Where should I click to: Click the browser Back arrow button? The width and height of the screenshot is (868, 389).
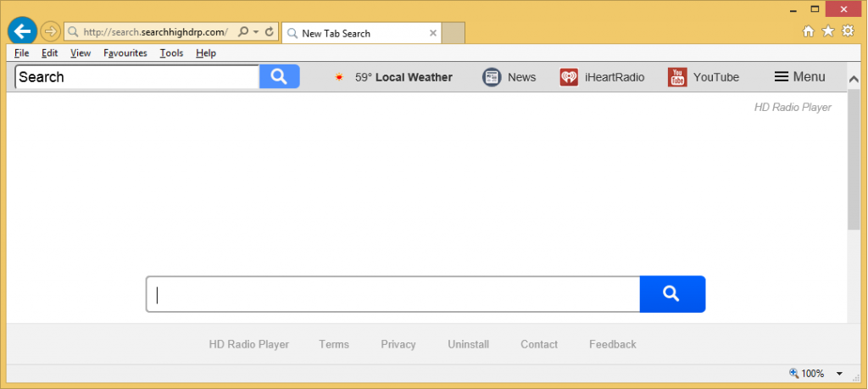22,31
